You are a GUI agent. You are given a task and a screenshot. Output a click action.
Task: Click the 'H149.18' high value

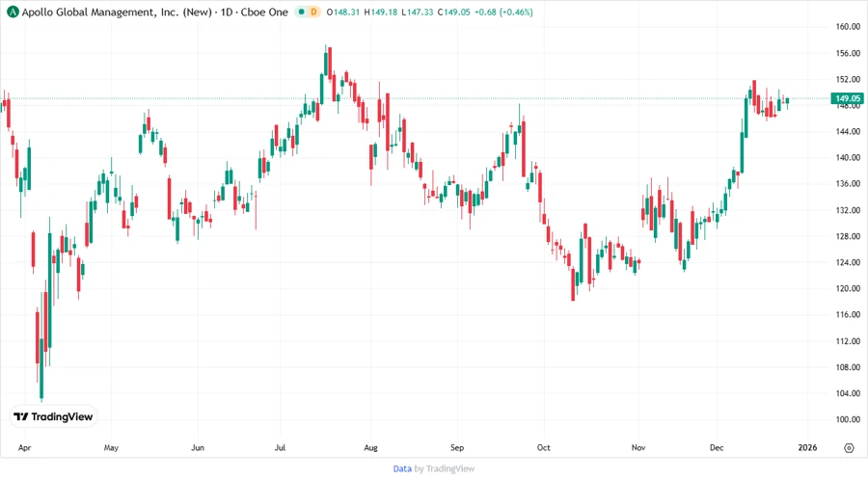381,12
